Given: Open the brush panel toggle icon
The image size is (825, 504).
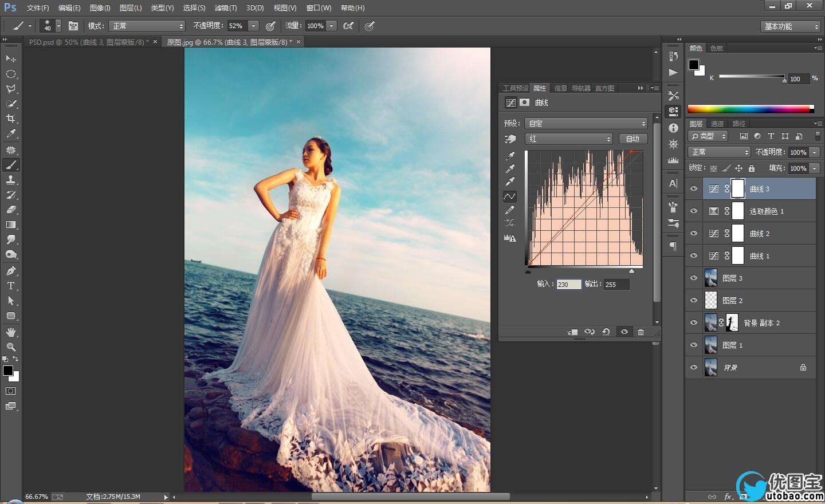Looking at the screenshot, I should 73,26.
